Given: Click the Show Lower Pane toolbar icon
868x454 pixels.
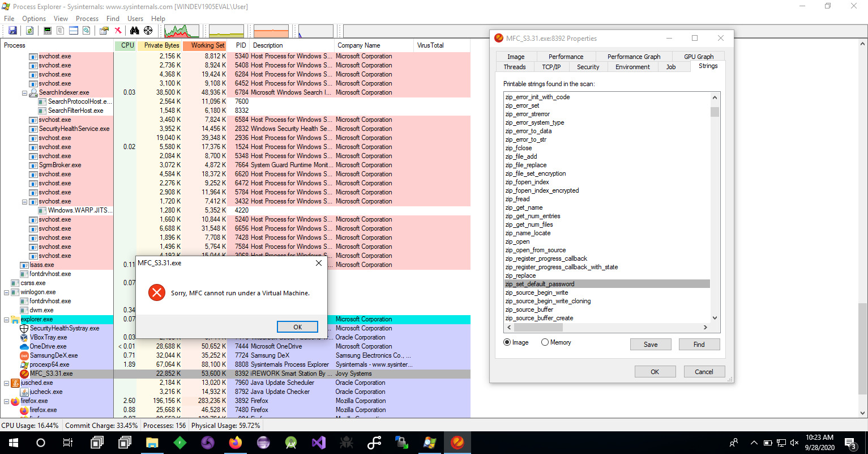Looking at the screenshot, I should 73,31.
